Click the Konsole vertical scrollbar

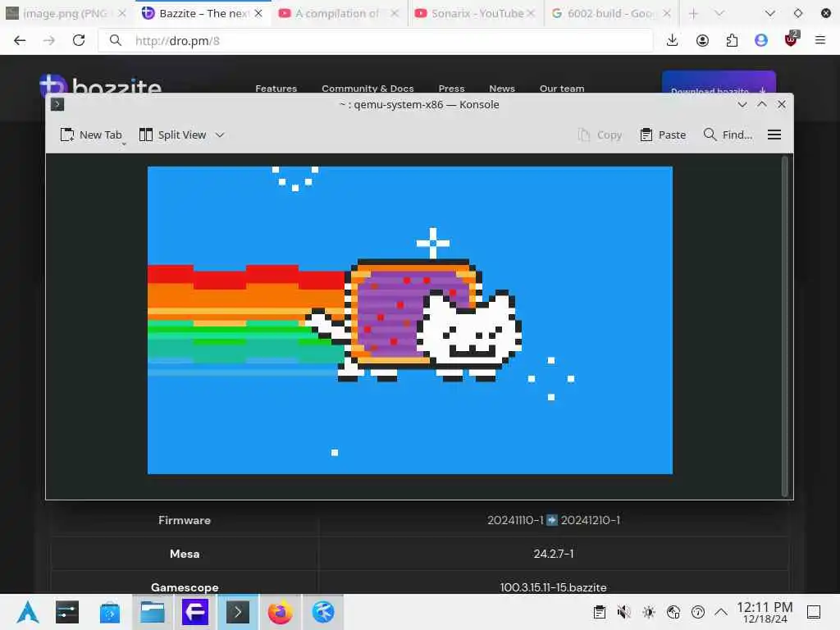coord(784,326)
